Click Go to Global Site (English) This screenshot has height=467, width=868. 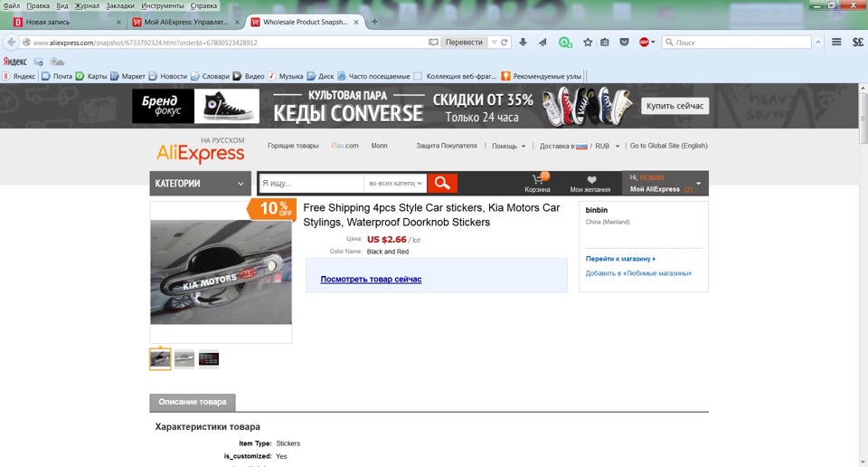tap(669, 146)
